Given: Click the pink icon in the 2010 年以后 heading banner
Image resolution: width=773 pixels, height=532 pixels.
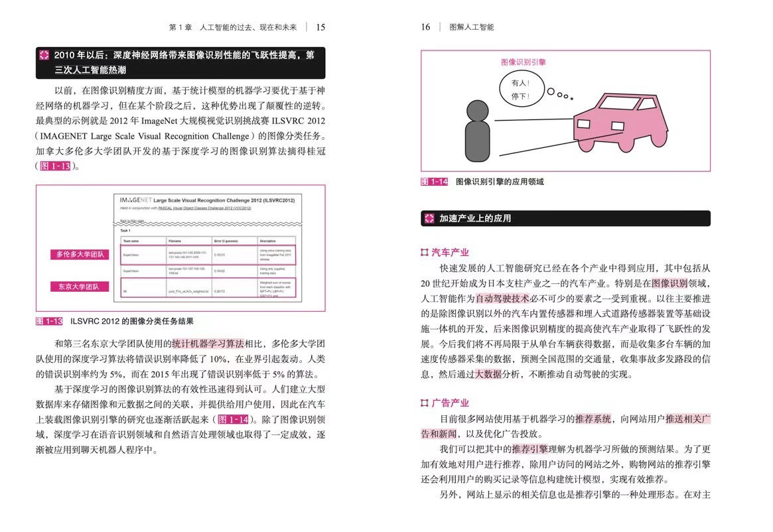Looking at the screenshot, I should [44, 55].
